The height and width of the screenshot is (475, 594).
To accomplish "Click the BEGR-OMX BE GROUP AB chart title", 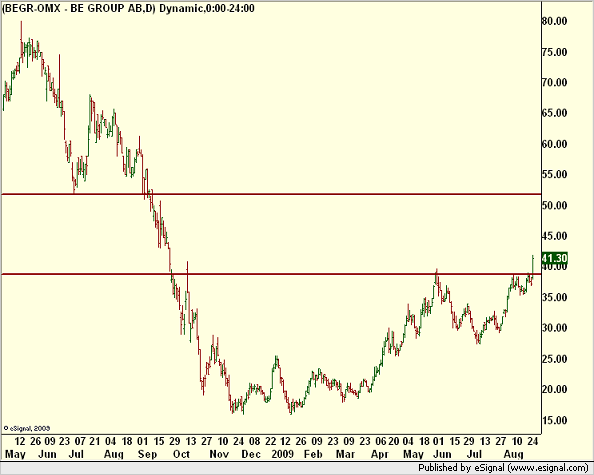I will coord(128,8).
